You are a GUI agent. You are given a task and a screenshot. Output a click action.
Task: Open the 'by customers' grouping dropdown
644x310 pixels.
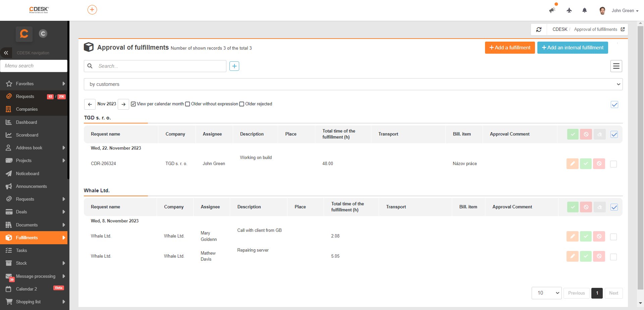click(353, 84)
